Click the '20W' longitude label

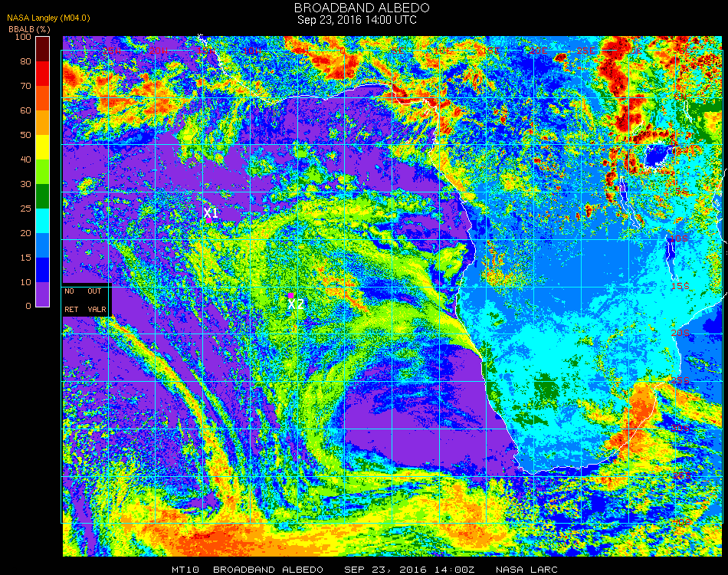[x=159, y=51]
